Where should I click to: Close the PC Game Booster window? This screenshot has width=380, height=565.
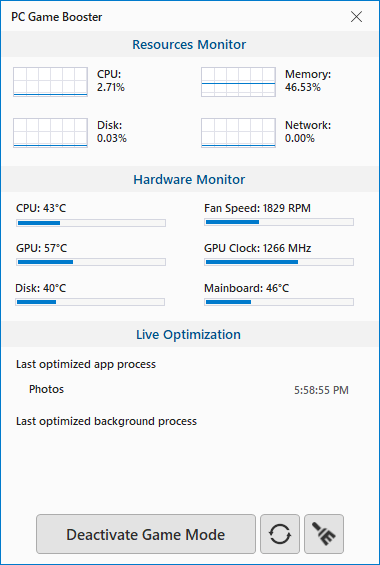pyautogui.click(x=356, y=17)
